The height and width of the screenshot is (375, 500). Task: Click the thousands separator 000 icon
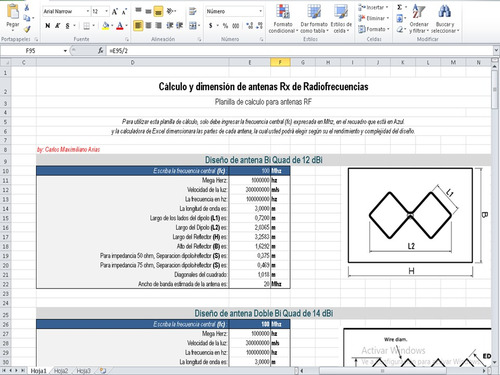click(x=236, y=25)
